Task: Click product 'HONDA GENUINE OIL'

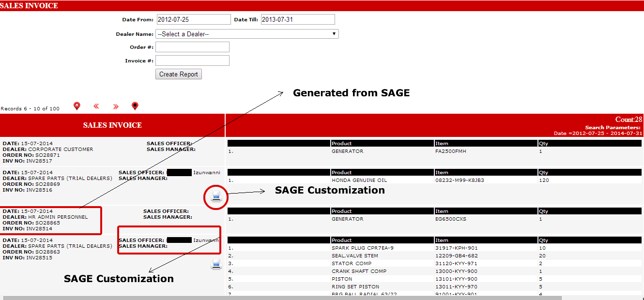Action: click(x=359, y=180)
